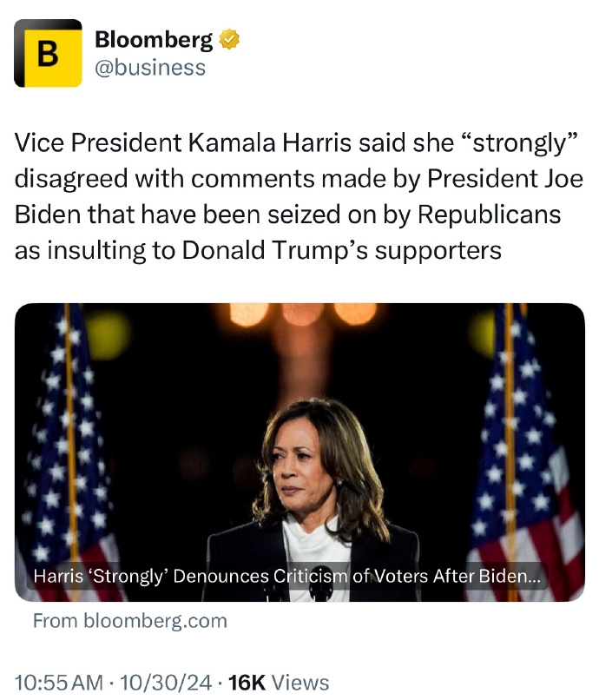The image size is (599, 700).
Task: Click 'Donald Trump's supporters' in the post text
Action: coord(341,250)
